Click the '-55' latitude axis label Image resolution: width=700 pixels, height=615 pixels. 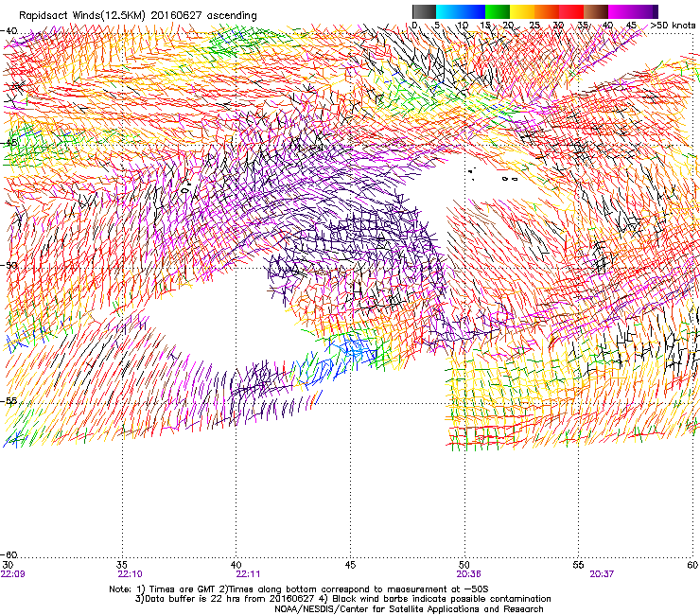point(9,400)
